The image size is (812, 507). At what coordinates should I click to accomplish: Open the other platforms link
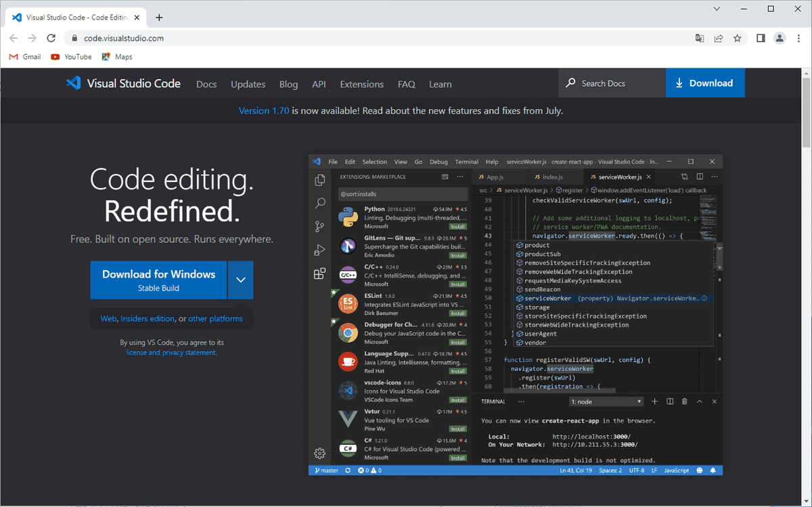(x=215, y=318)
